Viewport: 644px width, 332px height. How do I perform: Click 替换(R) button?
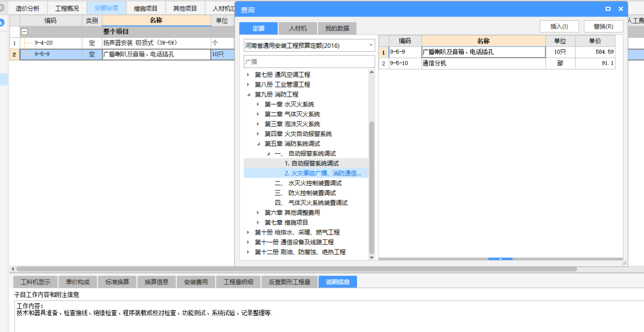pos(603,26)
